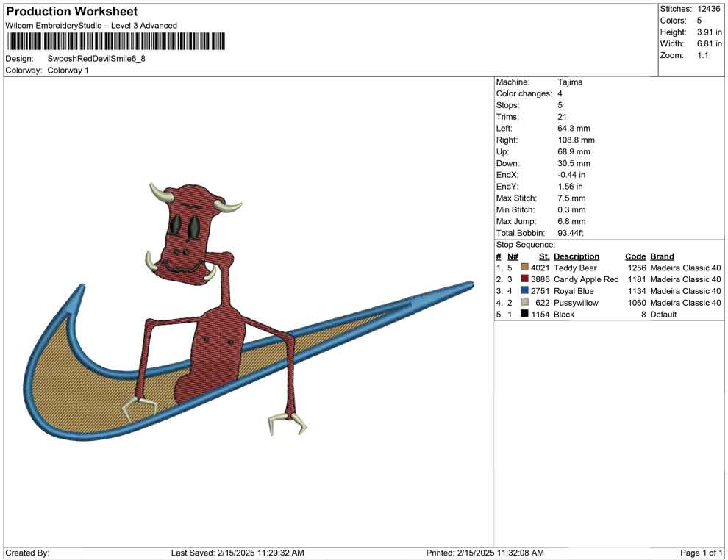Click the Width value '6.81 in'
Screen dimensions: 728x560
[710, 43]
